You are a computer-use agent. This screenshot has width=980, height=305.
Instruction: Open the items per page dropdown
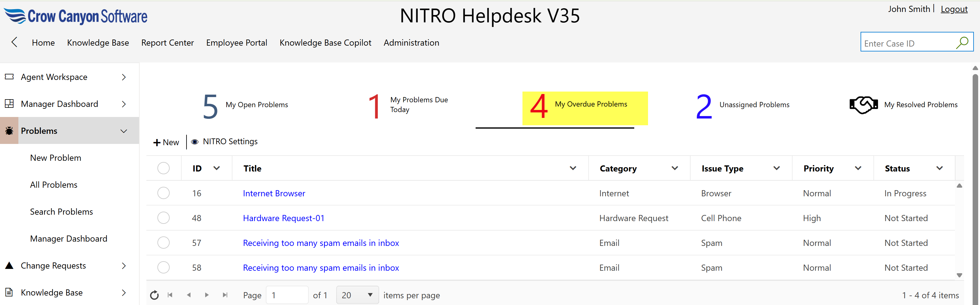tap(357, 295)
